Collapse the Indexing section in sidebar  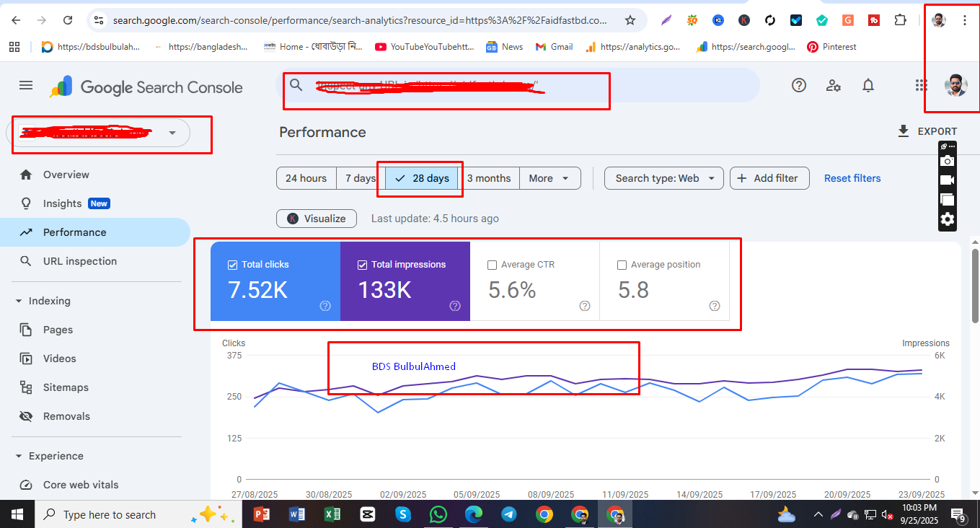19,301
